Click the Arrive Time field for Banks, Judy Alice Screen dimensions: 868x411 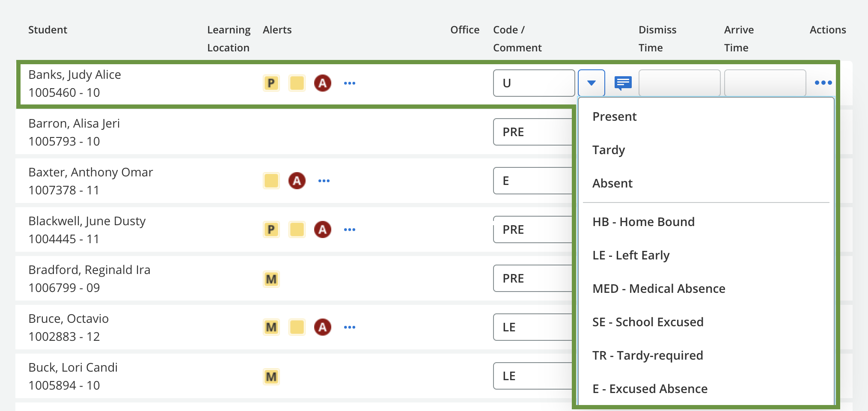pyautogui.click(x=765, y=83)
